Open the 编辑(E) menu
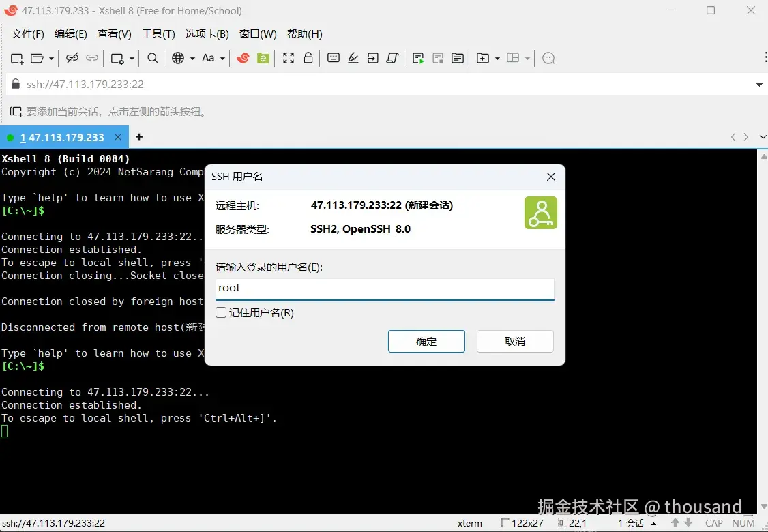The width and height of the screenshot is (768, 532). point(70,34)
